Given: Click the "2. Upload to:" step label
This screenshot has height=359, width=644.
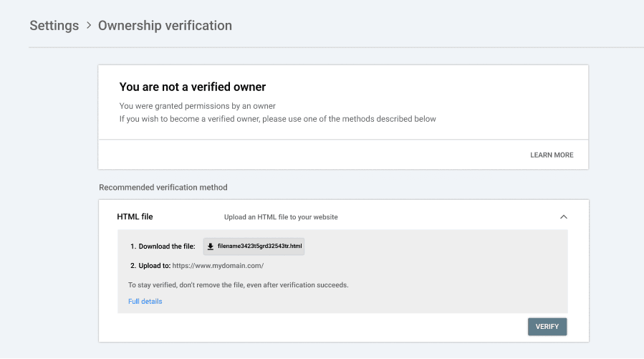Looking at the screenshot, I should 150,266.
